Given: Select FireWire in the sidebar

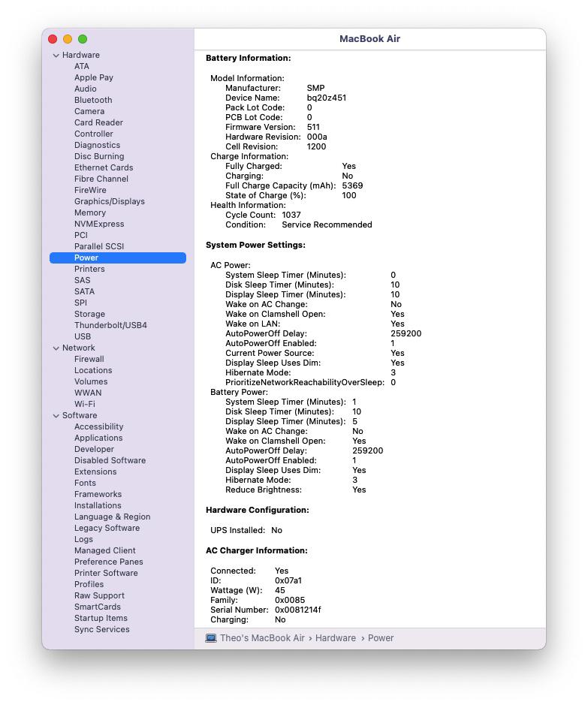Looking at the screenshot, I should coord(90,190).
